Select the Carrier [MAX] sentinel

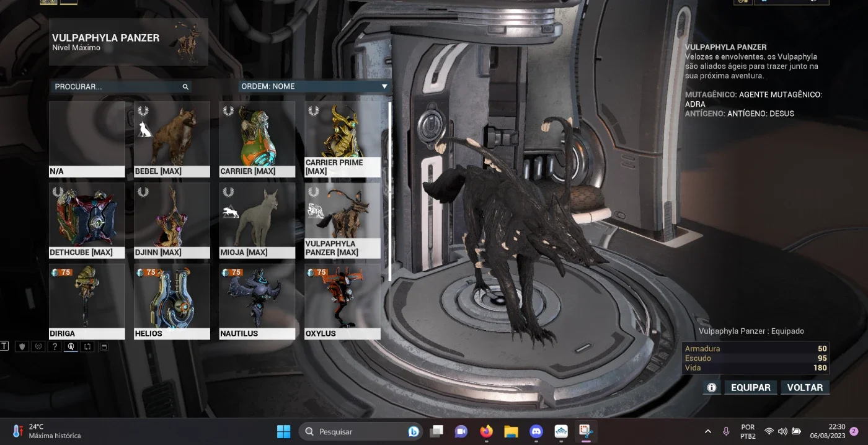pyautogui.click(x=257, y=139)
